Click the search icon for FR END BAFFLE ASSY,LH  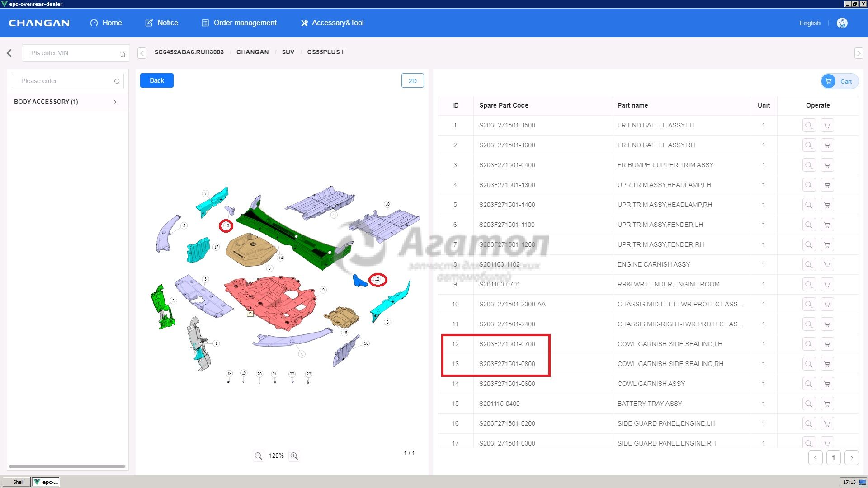click(809, 126)
